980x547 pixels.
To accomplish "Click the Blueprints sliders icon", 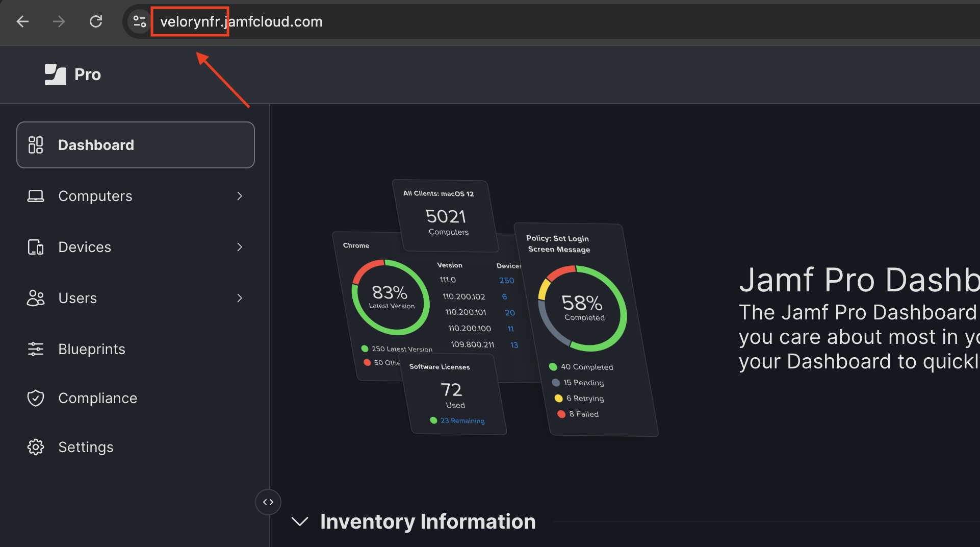I will 36,349.
